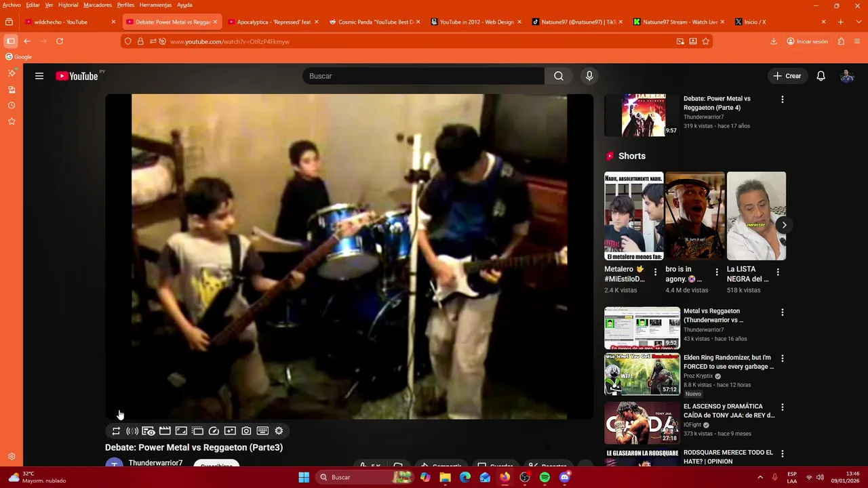Viewport: 868px width, 488px height.
Task: Click the picture-in-picture icon in address bar
Action: 680,41
